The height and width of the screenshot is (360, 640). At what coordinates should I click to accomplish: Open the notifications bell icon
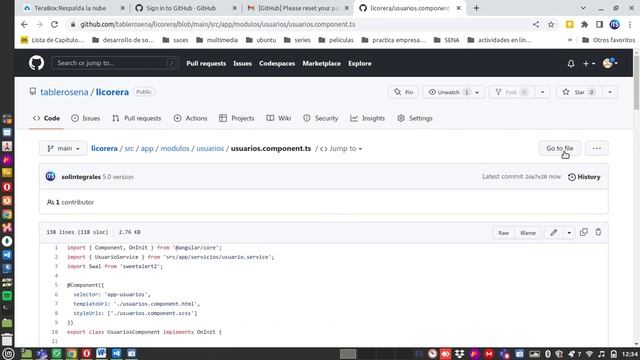coord(571,64)
